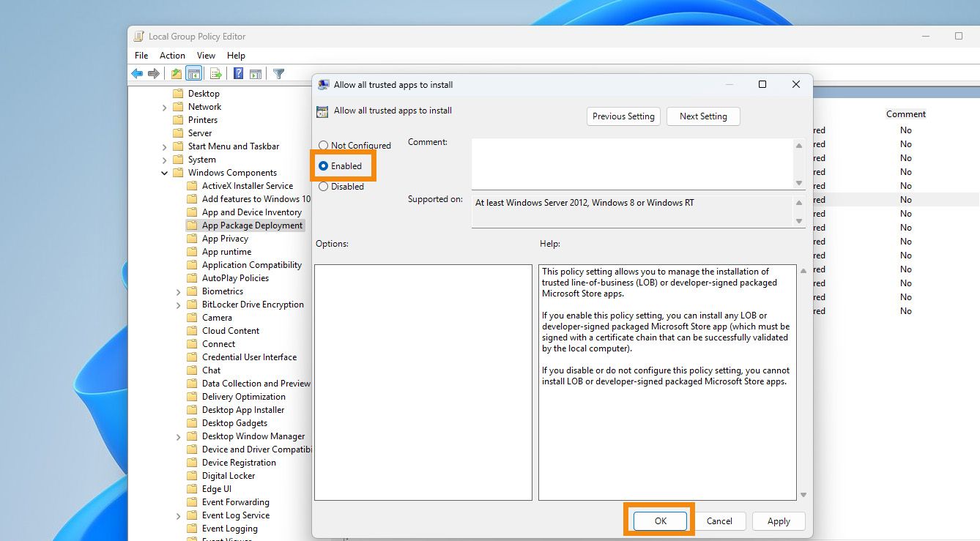Go up one level with the folder-arrow icon
This screenshot has height=541, width=980.
click(x=177, y=74)
